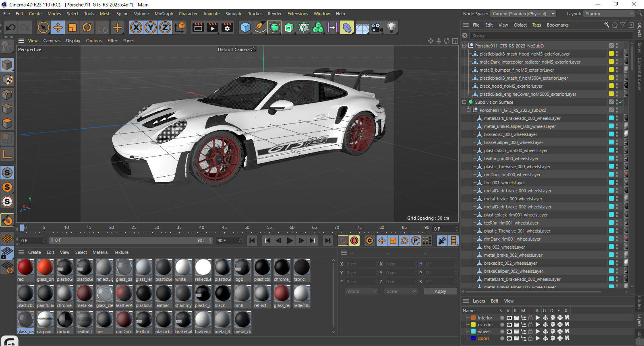This screenshot has width=644, height=346.
Task: Enable Make Editable mode icon
Action: click(x=7, y=47)
